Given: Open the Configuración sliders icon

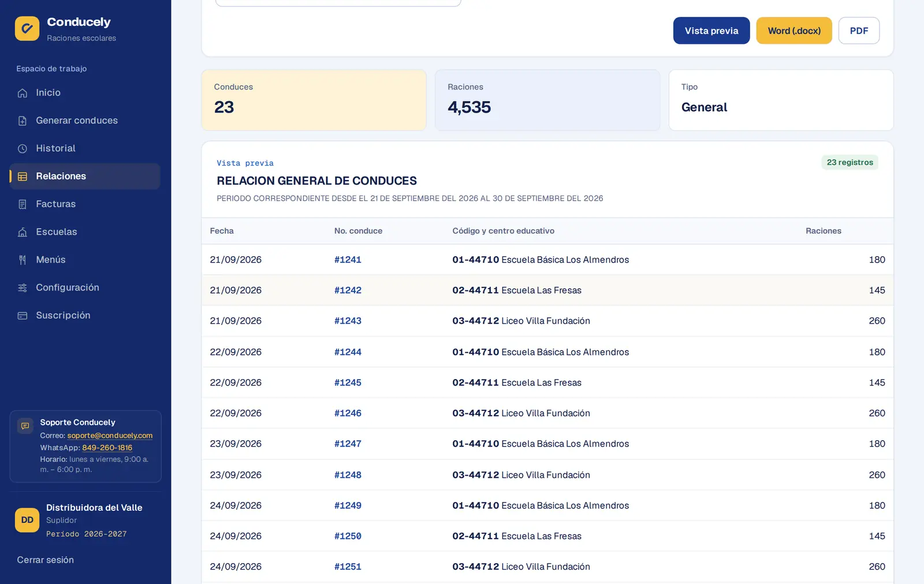Looking at the screenshot, I should (23, 287).
